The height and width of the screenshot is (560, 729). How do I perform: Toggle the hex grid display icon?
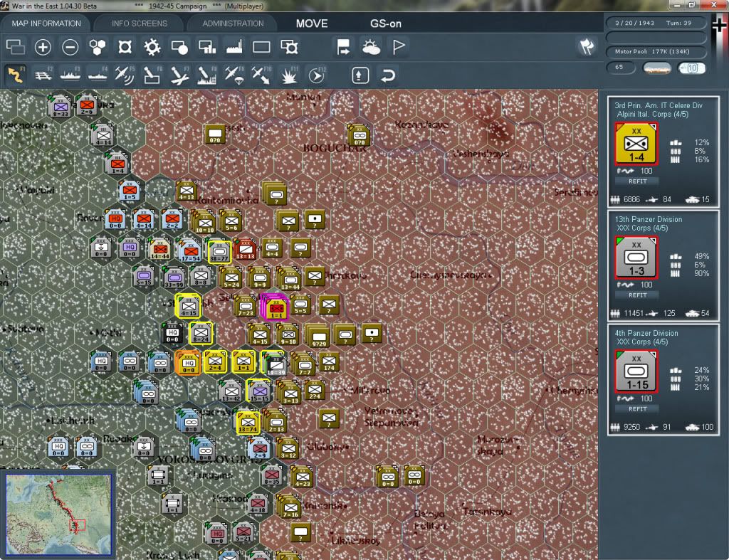(98, 47)
